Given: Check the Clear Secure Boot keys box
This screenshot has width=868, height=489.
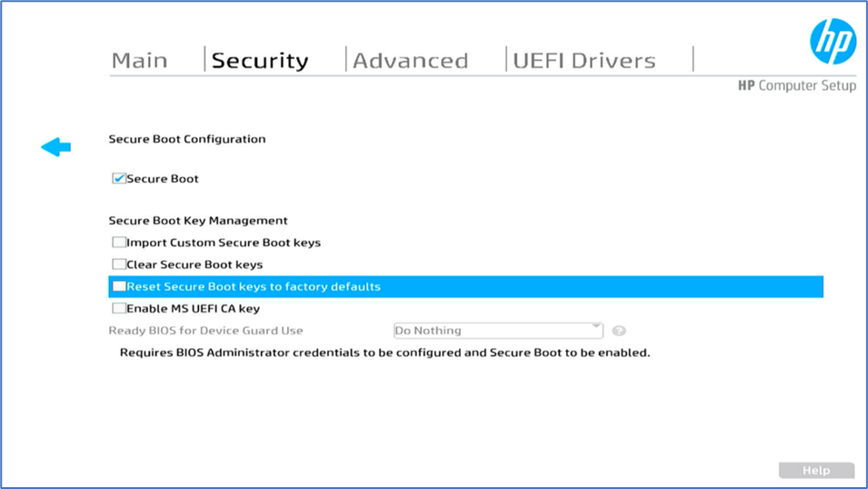Looking at the screenshot, I should coord(119,264).
